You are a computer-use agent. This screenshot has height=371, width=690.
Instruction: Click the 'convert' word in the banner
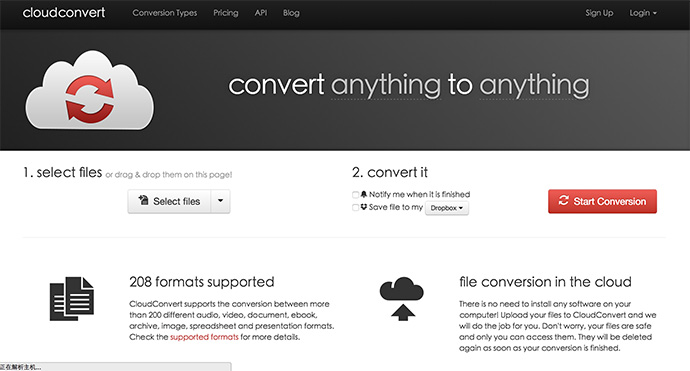[276, 85]
